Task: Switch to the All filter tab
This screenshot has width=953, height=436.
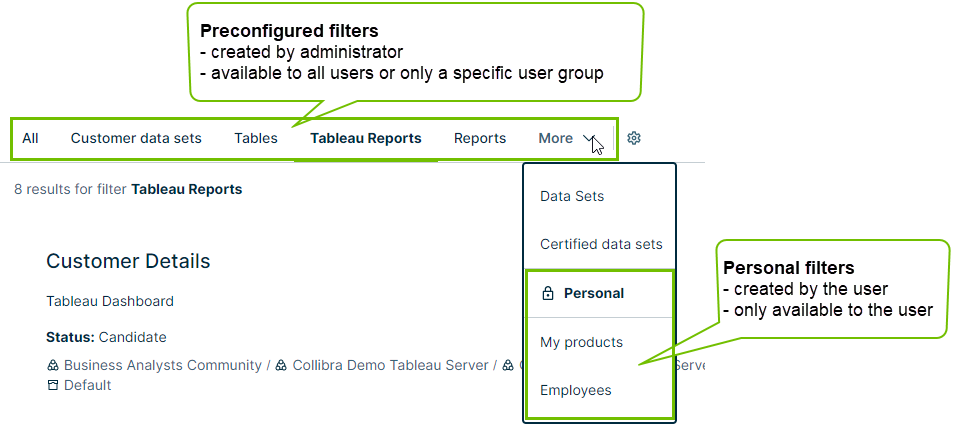Action: pyautogui.click(x=30, y=139)
